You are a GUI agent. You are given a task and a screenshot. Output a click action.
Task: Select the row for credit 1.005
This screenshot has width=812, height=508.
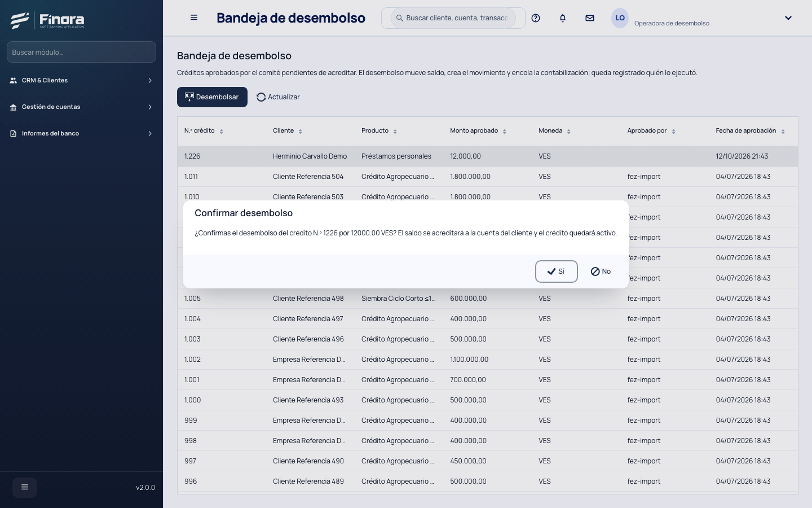click(488, 299)
